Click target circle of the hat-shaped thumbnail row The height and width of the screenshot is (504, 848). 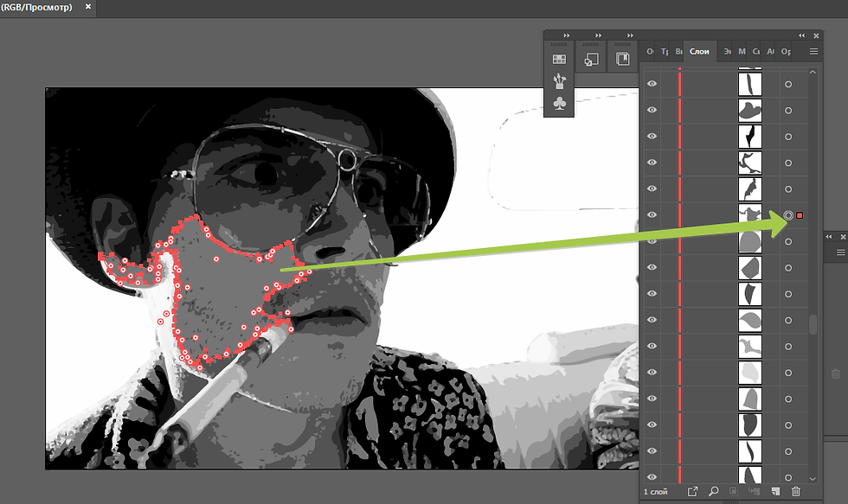pyautogui.click(x=788, y=110)
